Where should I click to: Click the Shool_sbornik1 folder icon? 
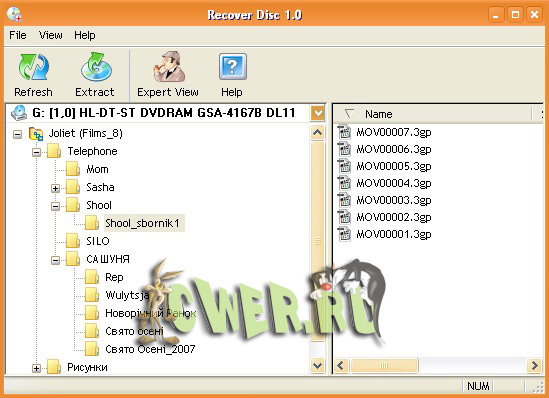click(x=92, y=223)
